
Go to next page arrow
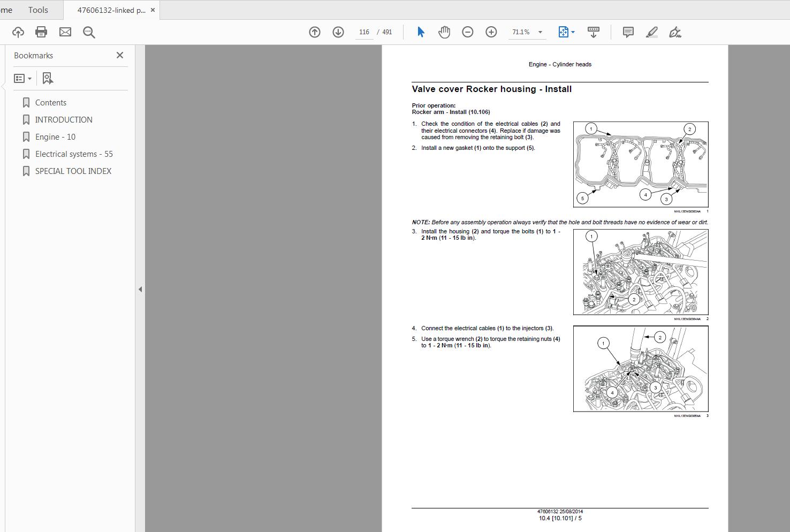click(x=338, y=32)
